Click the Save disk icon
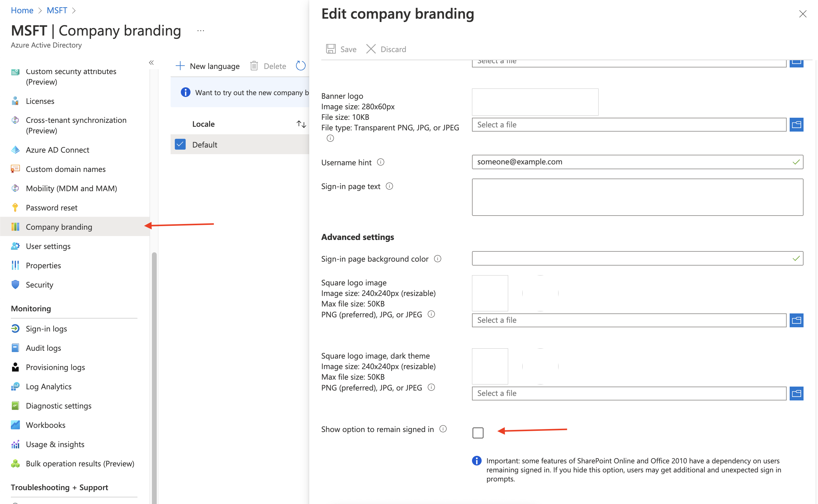 [331, 49]
